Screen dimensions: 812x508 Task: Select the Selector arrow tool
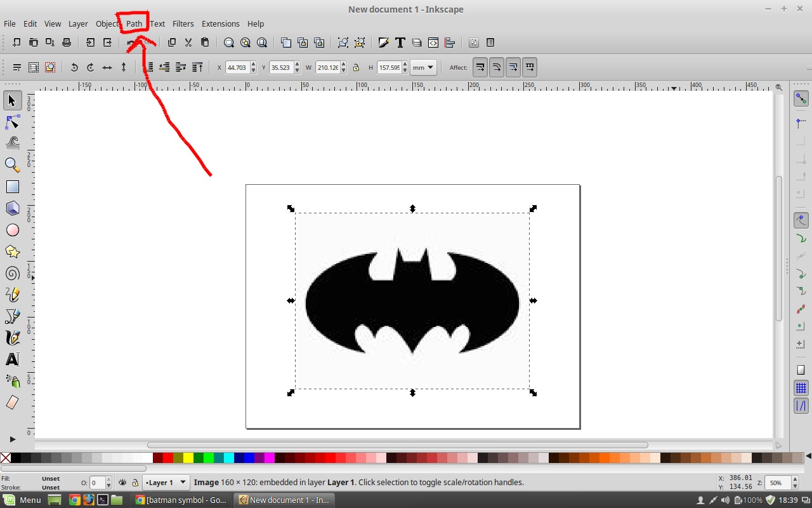(x=12, y=100)
